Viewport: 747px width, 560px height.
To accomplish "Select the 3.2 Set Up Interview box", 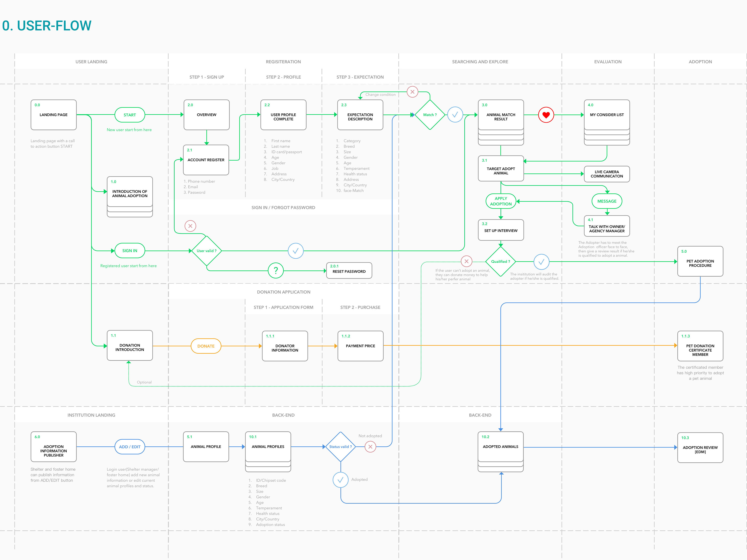I will point(501,230).
